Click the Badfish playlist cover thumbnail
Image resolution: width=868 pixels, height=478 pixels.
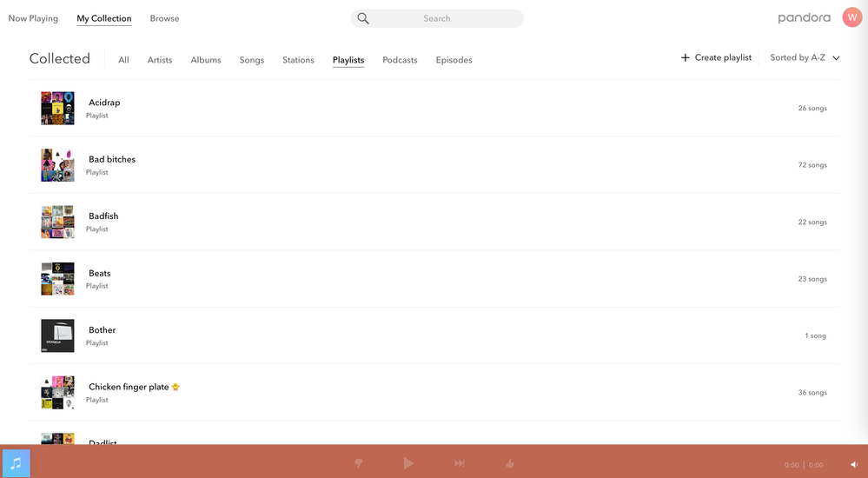click(57, 222)
